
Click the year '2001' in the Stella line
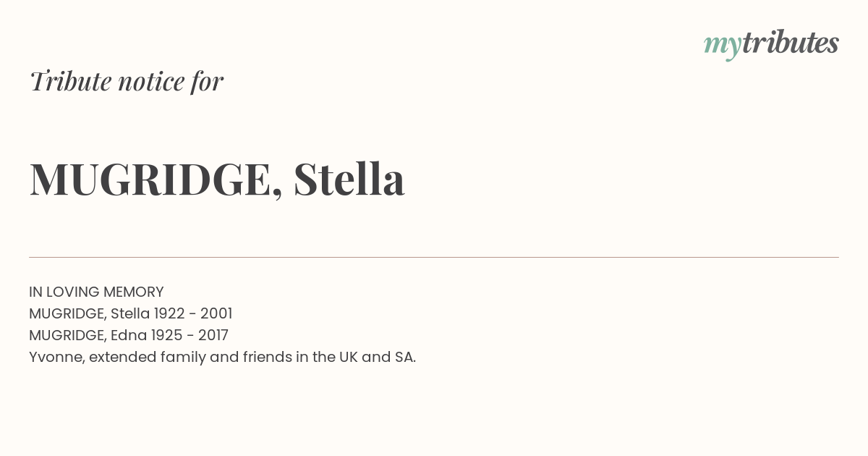coord(216,314)
